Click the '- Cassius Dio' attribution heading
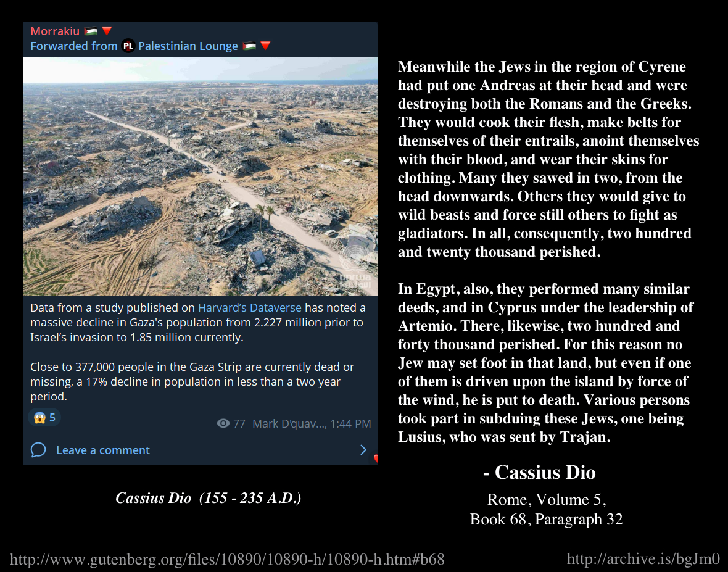Viewport: 728px width, 572px height. 539,472
